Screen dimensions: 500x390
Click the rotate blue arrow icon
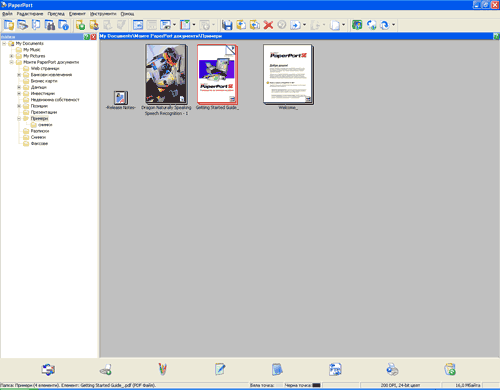(x=385, y=25)
